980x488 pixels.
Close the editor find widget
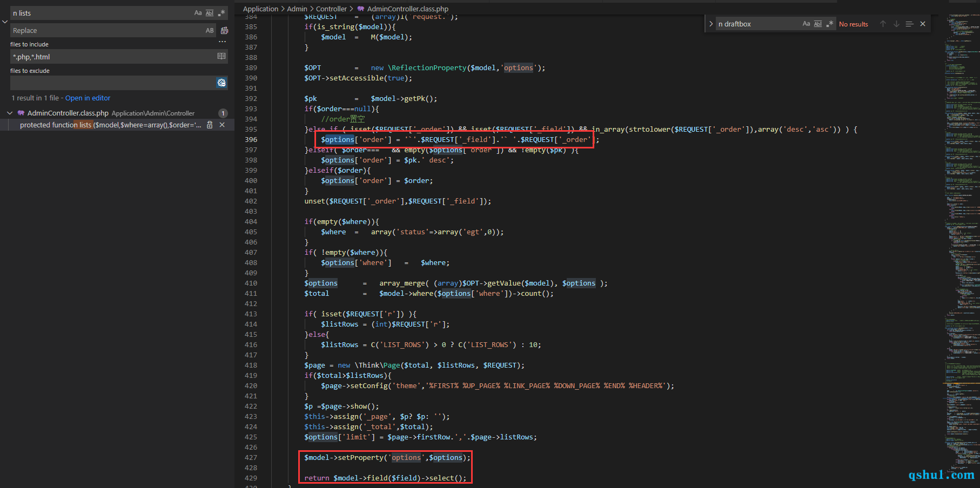[923, 24]
